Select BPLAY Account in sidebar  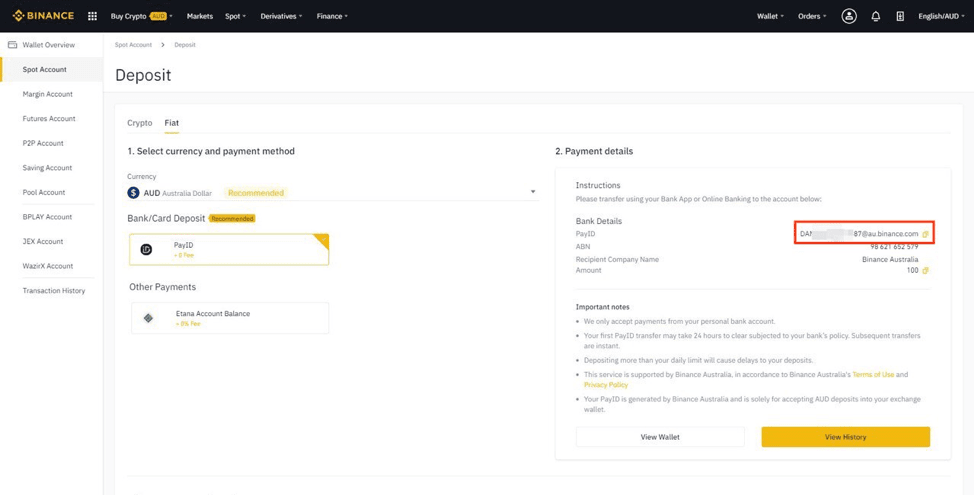click(47, 217)
